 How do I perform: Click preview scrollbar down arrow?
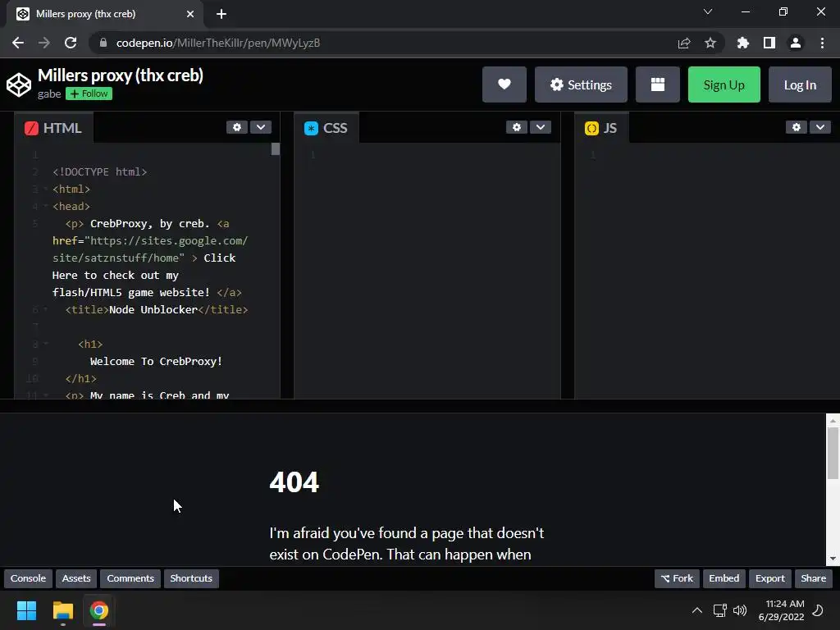point(833,559)
